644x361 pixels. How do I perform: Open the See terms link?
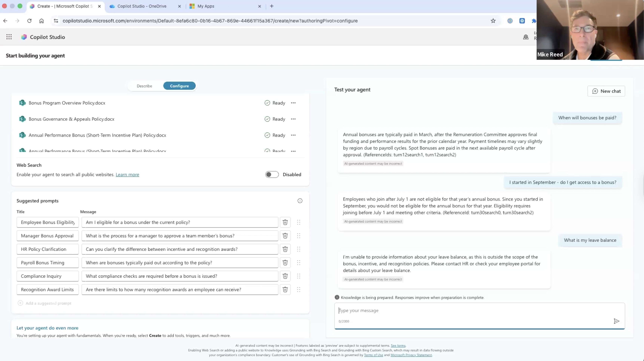click(398, 345)
